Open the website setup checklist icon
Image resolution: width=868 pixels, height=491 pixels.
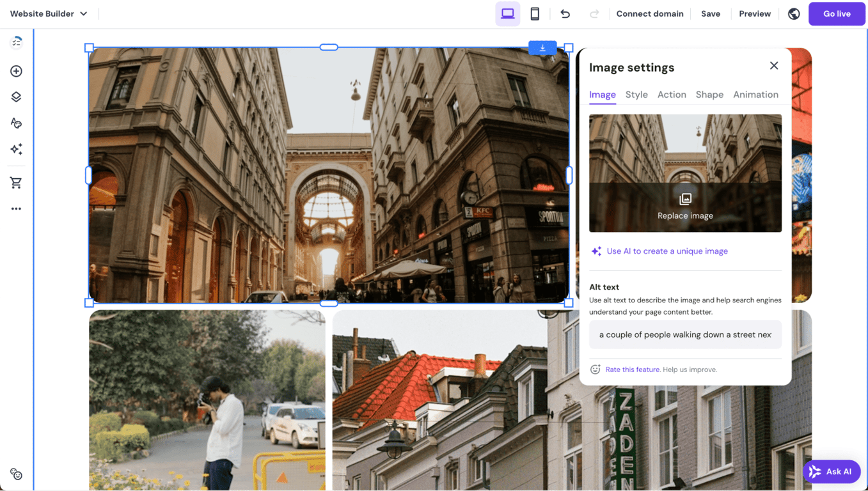[16, 41]
